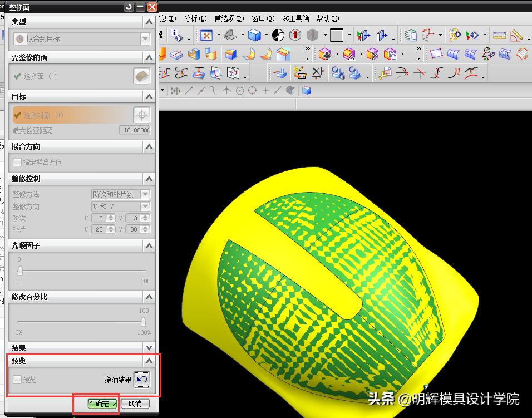Open the 整修方法 method dropdown

[120, 194]
